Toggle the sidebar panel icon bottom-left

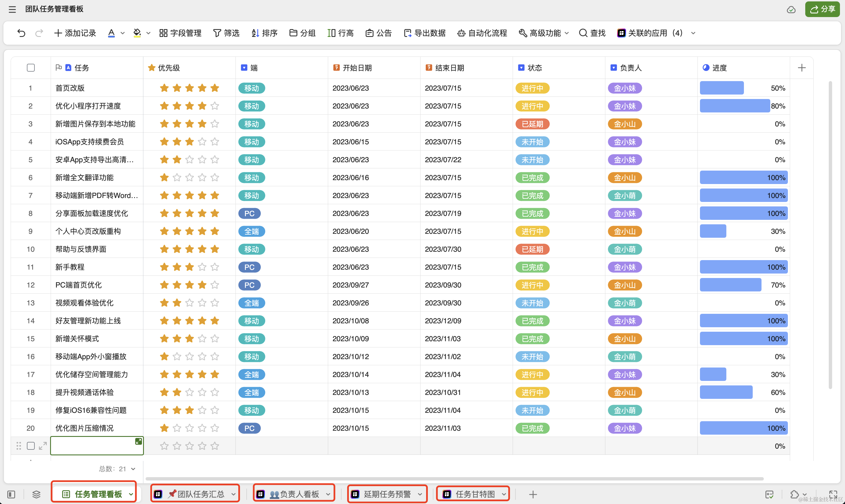pyautogui.click(x=11, y=494)
